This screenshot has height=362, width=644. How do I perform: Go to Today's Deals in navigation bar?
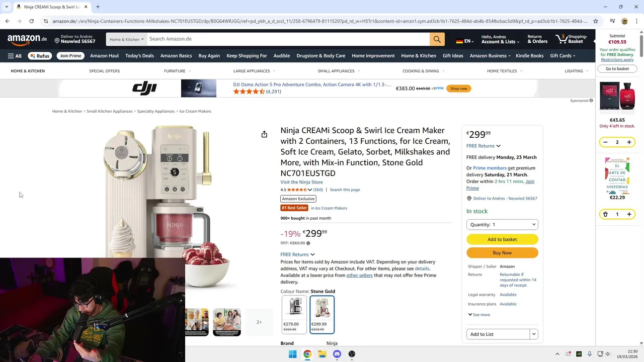coord(139,56)
